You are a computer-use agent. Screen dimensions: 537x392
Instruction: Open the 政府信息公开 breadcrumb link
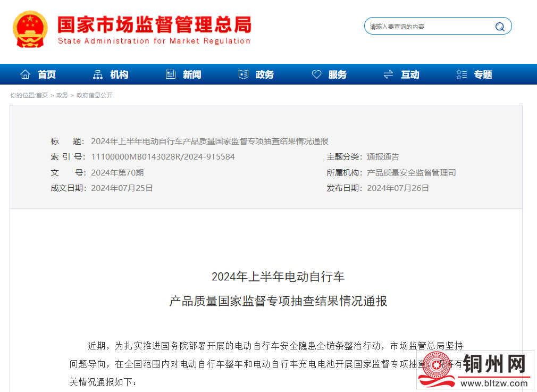point(95,95)
